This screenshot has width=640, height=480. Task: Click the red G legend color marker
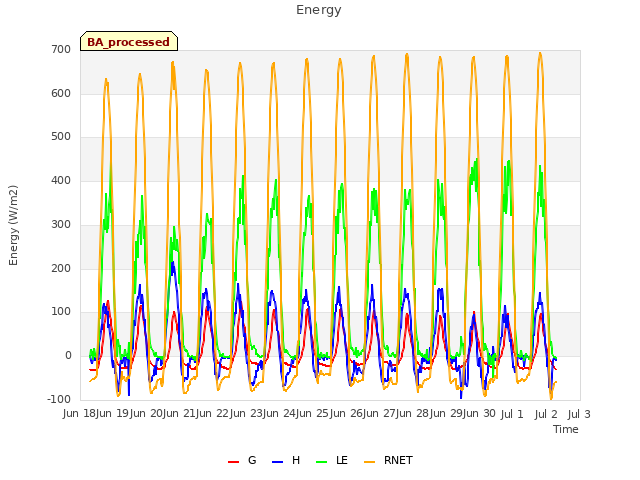click(x=233, y=462)
